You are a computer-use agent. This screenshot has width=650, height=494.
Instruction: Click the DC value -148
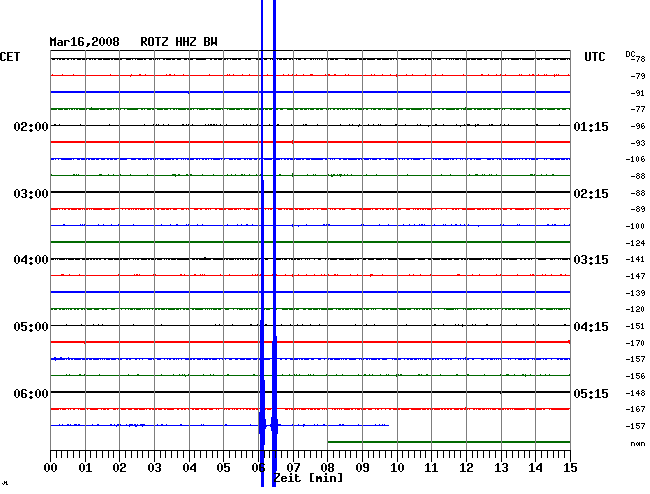[635, 393]
